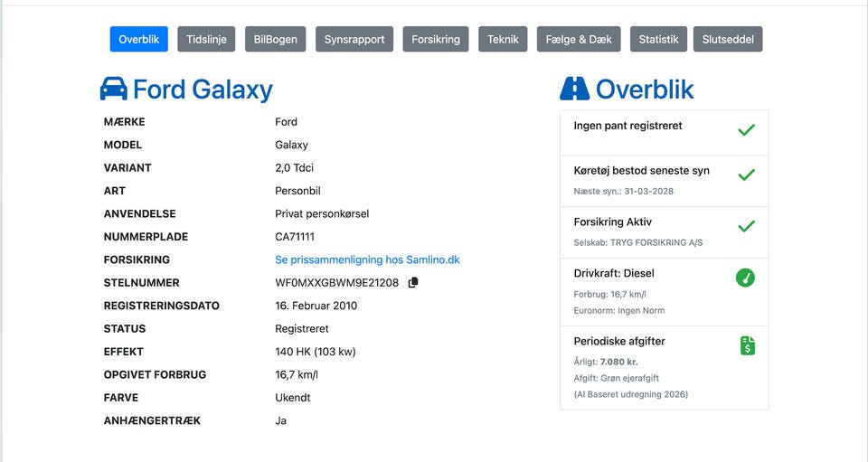The height and width of the screenshot is (462, 868).
Task: Open the Samlino.dk price comparison link
Action: click(368, 259)
